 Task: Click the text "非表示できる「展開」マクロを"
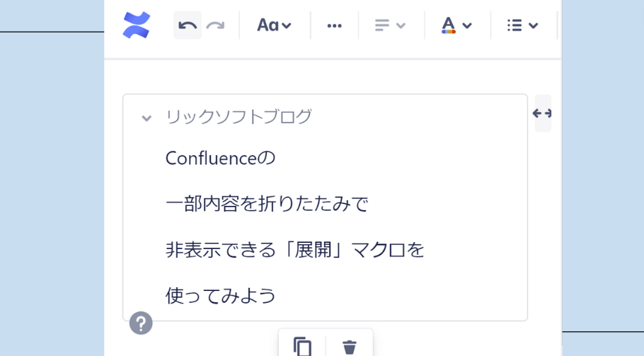(x=294, y=250)
